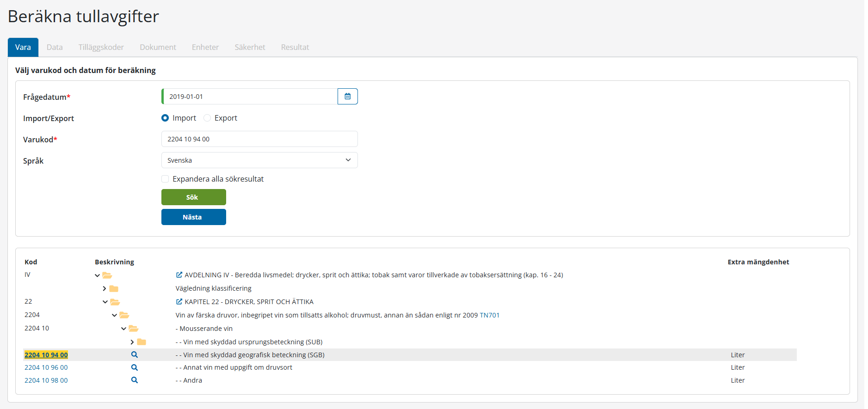Open the Språk dropdown

coord(259,160)
